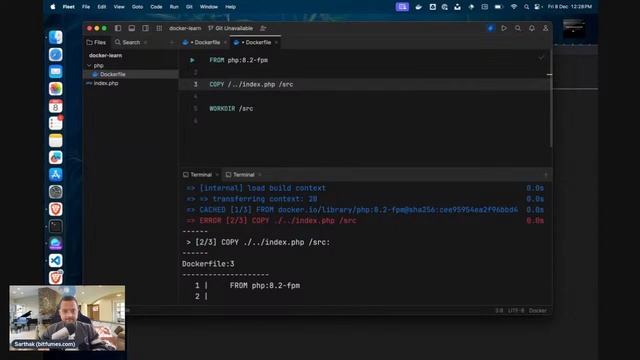Close the first Terminal tab
The height and width of the screenshot is (360, 640).
(x=217, y=175)
